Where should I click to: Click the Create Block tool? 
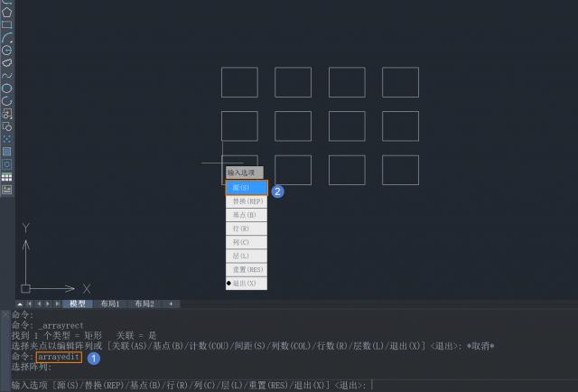(6, 126)
